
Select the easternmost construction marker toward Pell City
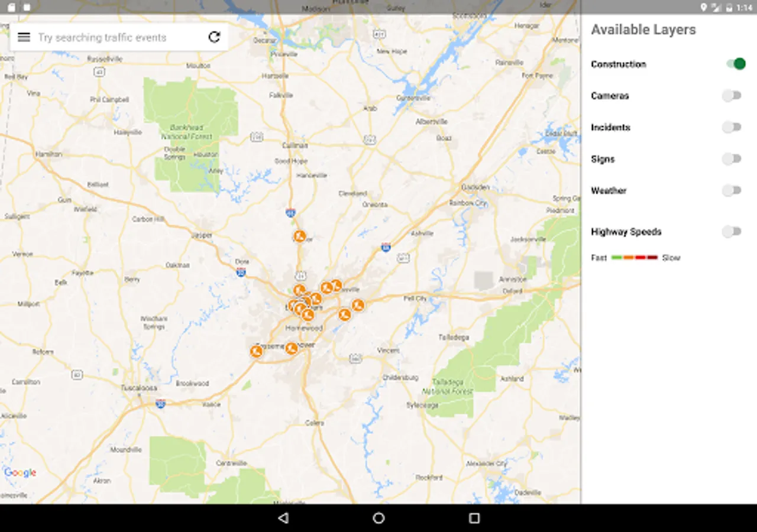tap(358, 305)
